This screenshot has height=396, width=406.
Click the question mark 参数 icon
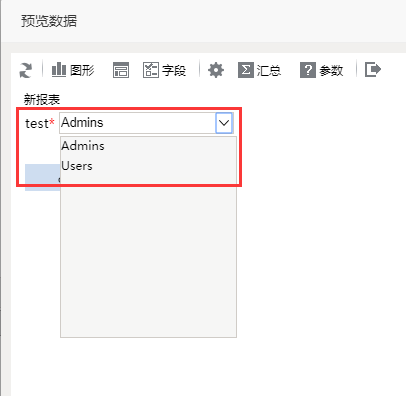308,70
